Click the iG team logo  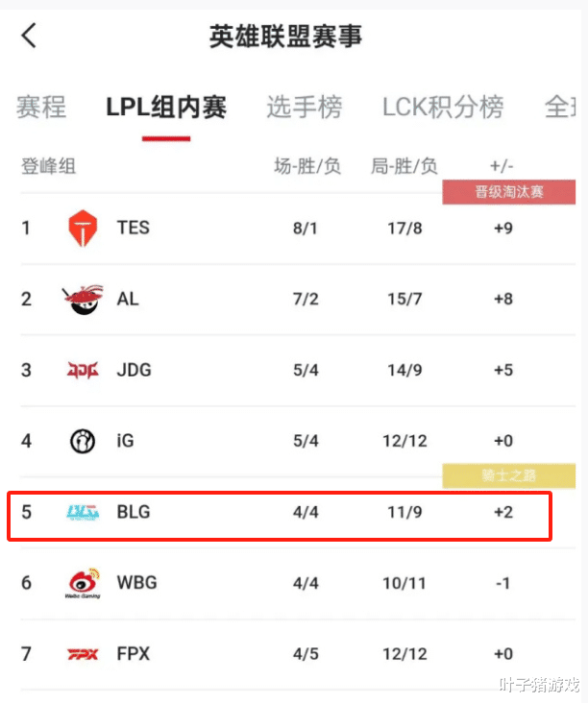pyautogui.click(x=83, y=441)
